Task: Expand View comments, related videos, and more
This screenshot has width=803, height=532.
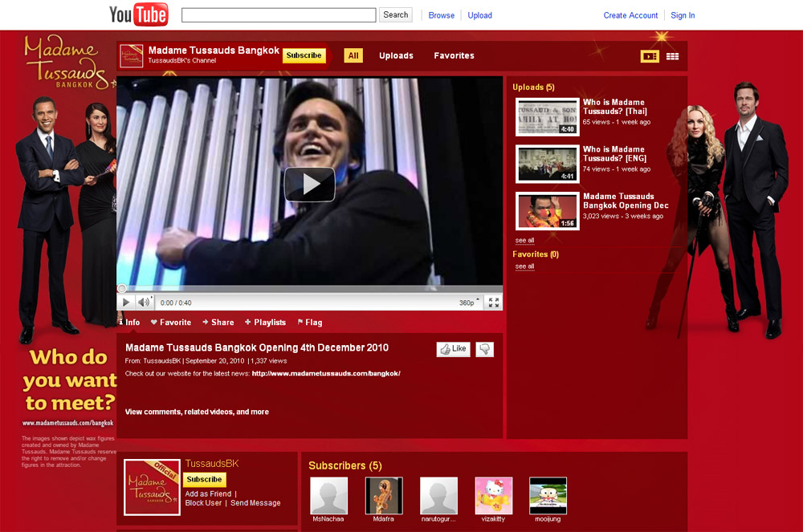Action: (x=197, y=412)
